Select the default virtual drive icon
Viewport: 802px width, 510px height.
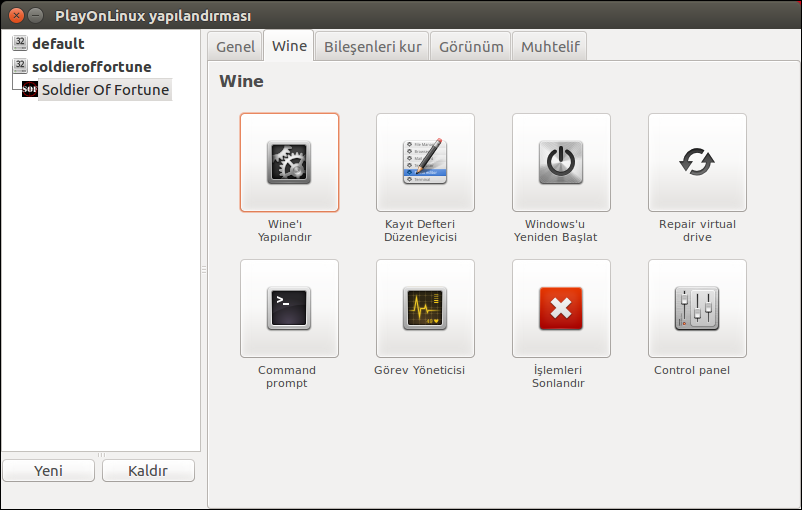pos(20,43)
